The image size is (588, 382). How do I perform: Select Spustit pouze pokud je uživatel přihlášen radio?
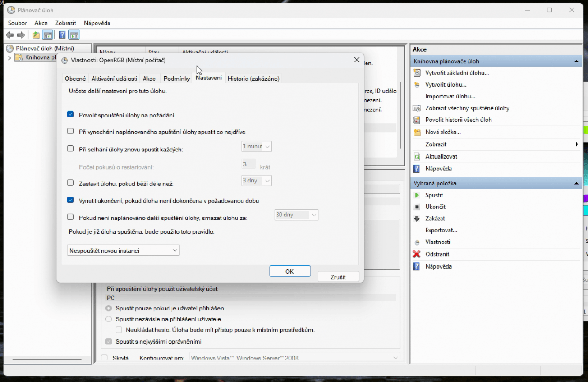click(x=109, y=308)
